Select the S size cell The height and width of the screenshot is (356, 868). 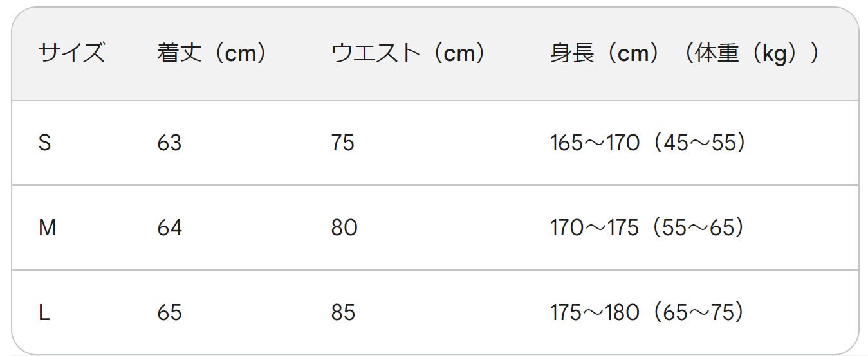pos(44,143)
